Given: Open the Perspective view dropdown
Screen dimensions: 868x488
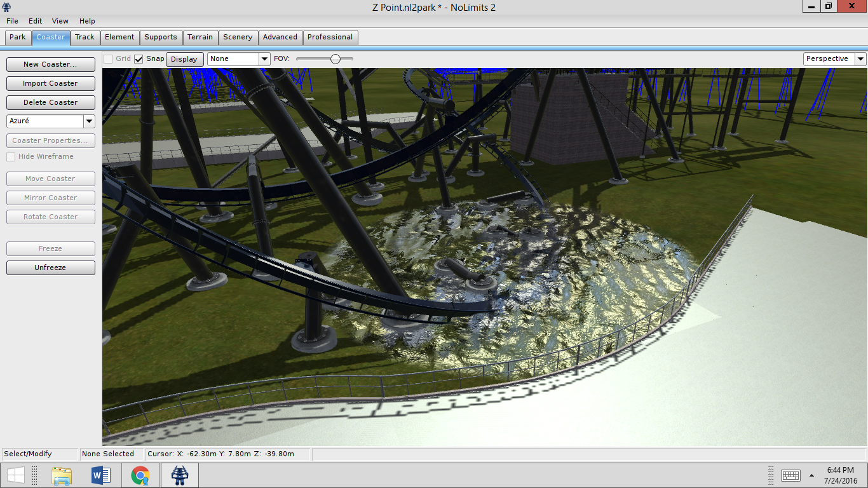Looking at the screenshot, I should (x=860, y=59).
